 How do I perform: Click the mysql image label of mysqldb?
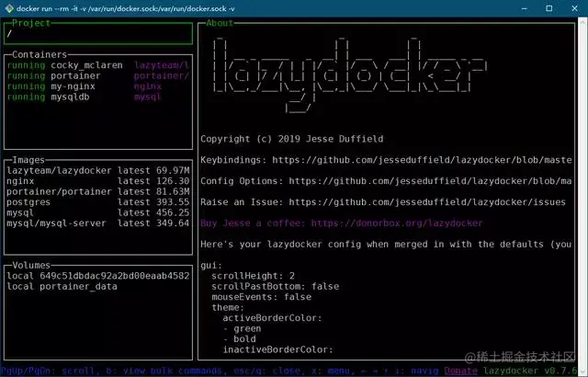147,97
